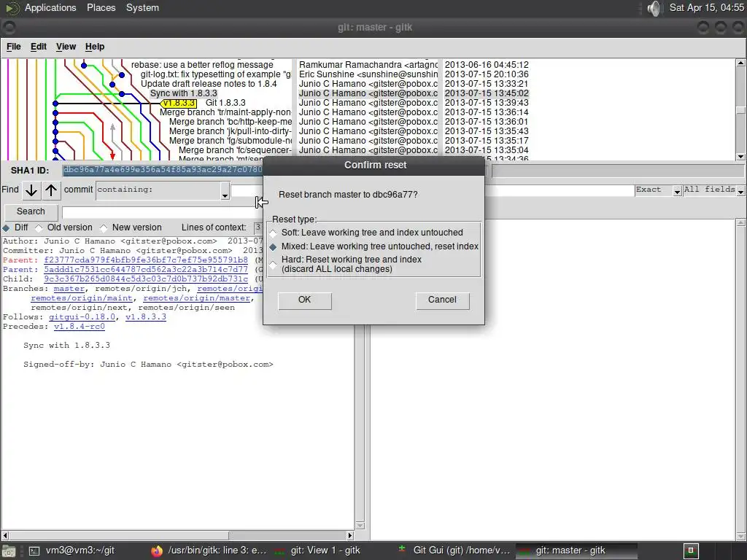Cancel the Confirm reset dialog
Image resolution: width=747 pixels, height=560 pixels.
tap(442, 300)
